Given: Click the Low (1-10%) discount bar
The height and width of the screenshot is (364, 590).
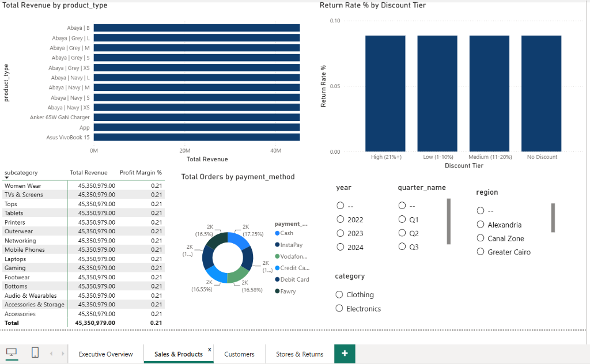Looking at the screenshot, I should tap(437, 94).
